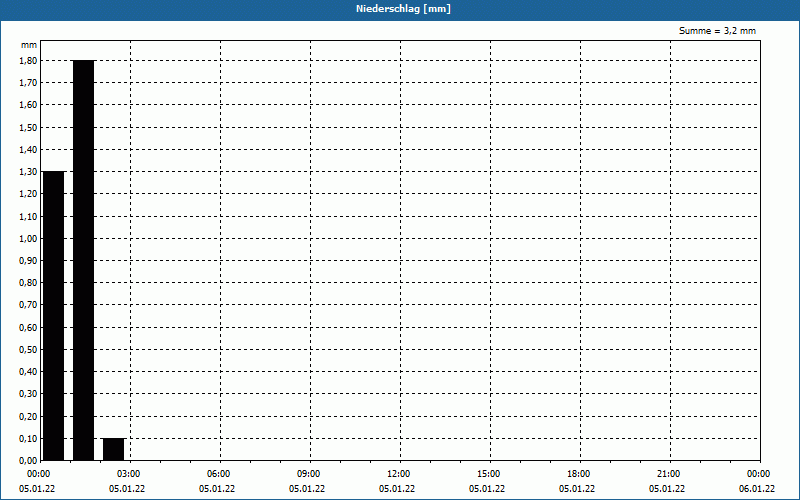Click the 1,60 y-axis label

pyautogui.click(x=28, y=105)
